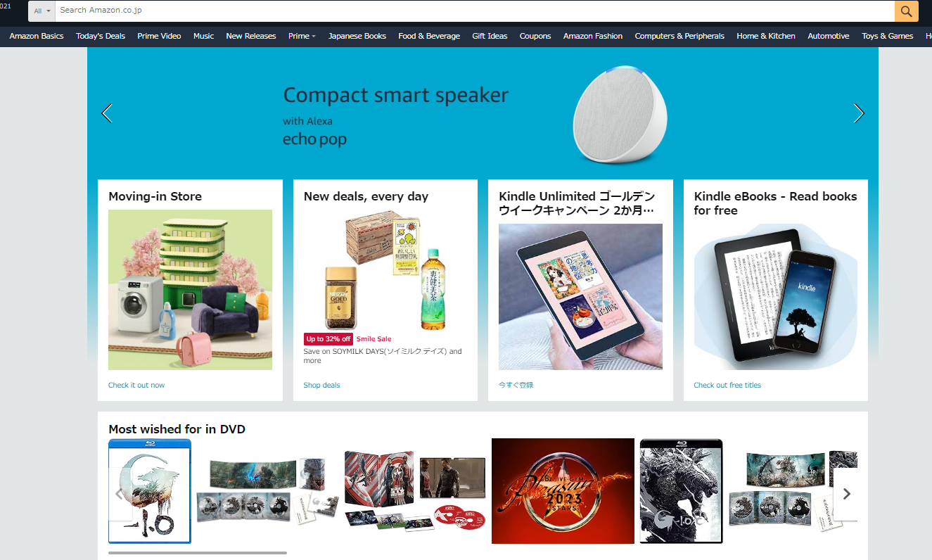
Task: Open the Shop deals link
Action: pos(321,385)
